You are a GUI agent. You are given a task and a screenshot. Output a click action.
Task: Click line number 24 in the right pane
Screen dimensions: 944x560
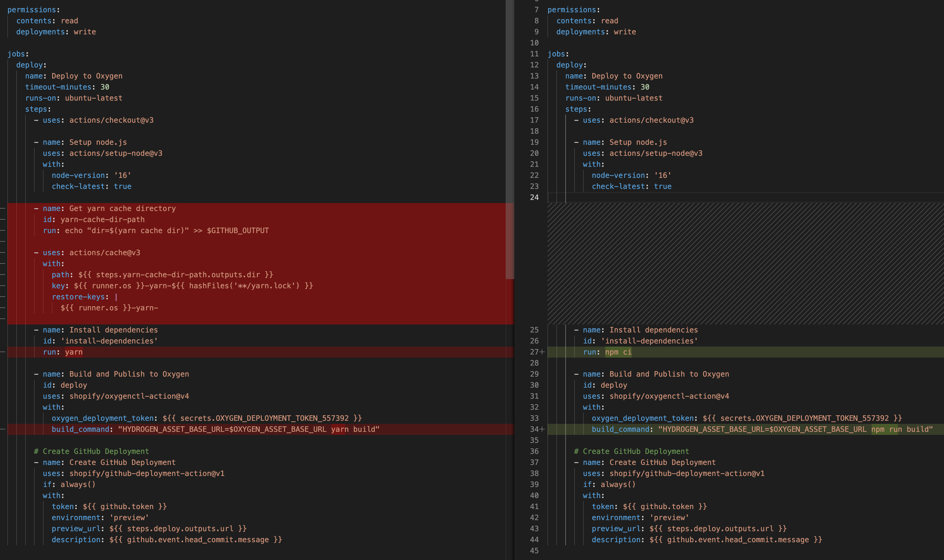tap(535, 198)
